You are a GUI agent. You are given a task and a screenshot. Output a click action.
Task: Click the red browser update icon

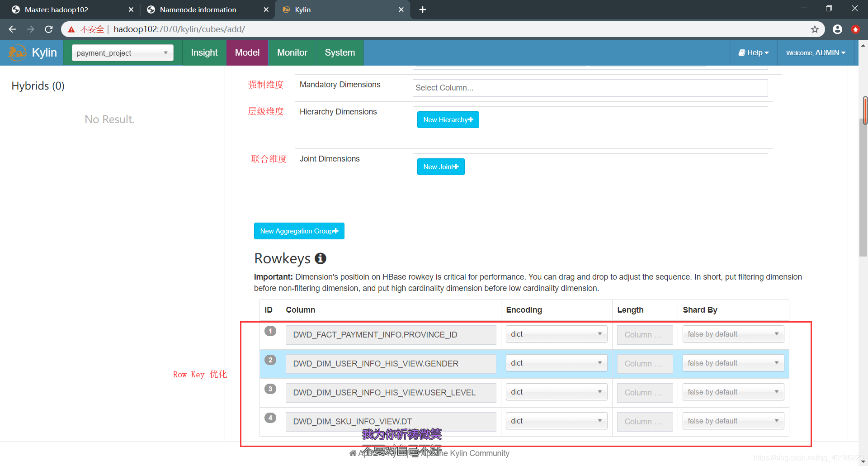click(855, 29)
